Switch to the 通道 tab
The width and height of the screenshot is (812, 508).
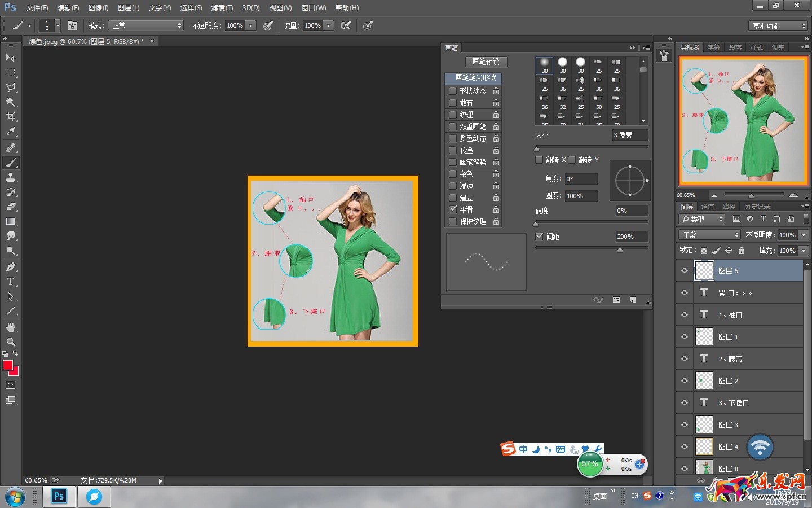point(708,207)
